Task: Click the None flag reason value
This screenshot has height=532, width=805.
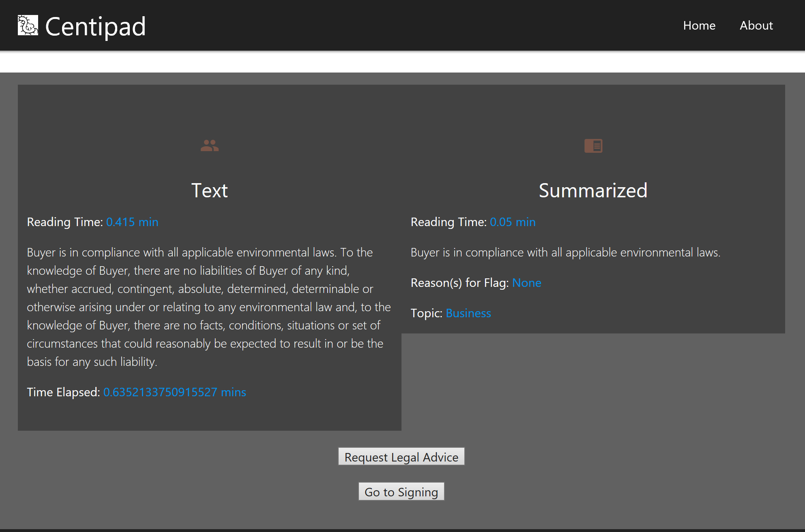Action: tap(526, 283)
